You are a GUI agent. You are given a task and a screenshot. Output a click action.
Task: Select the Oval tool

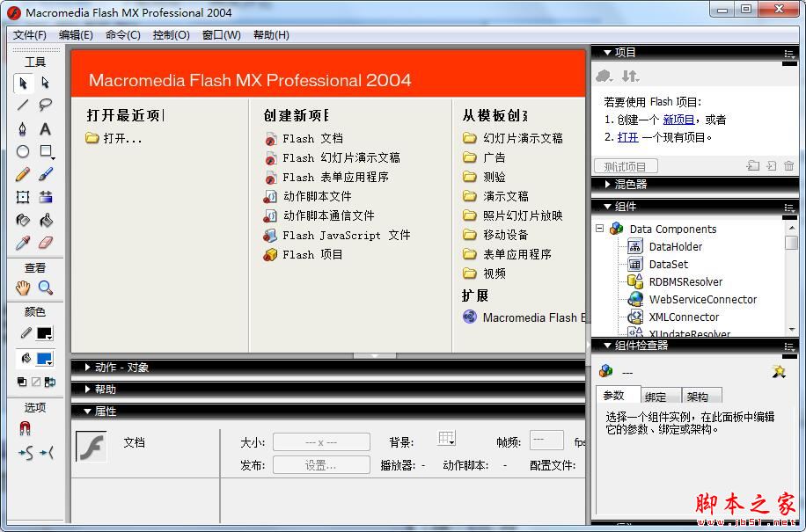[23, 151]
